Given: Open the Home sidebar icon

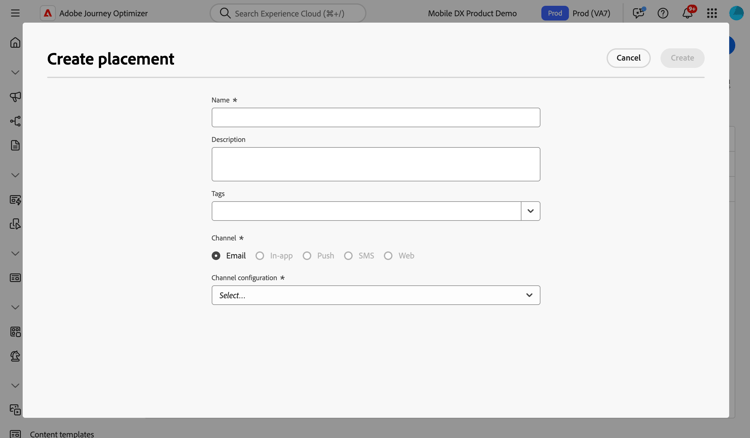Looking at the screenshot, I should (15, 43).
